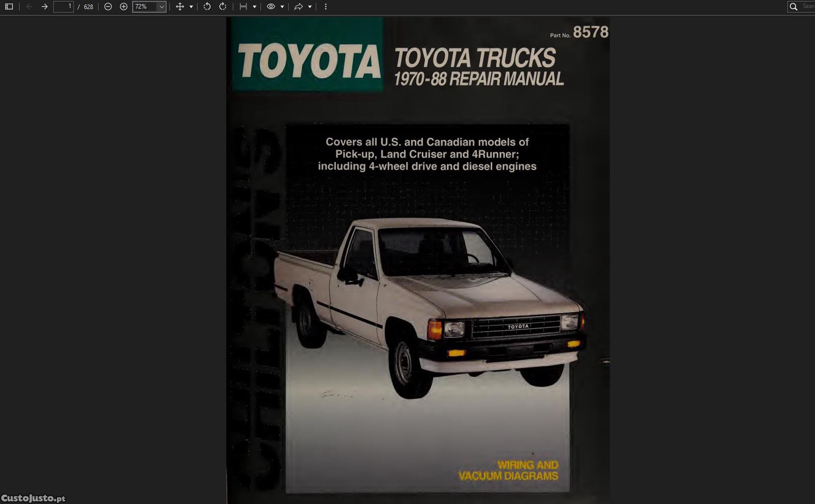Rotate the page clockwise
The image size is (815, 504).
pyautogui.click(x=223, y=7)
